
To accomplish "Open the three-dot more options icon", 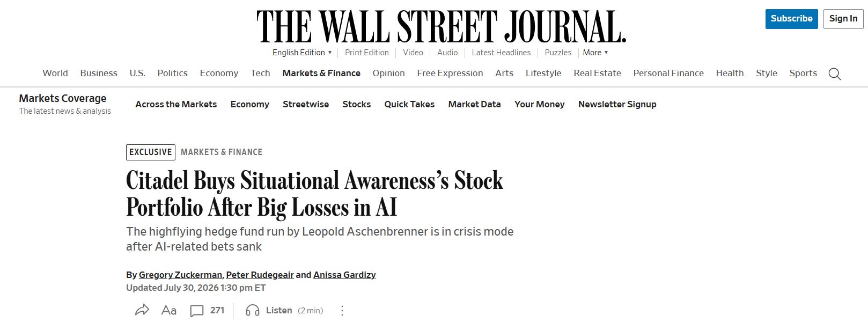I will [342, 310].
